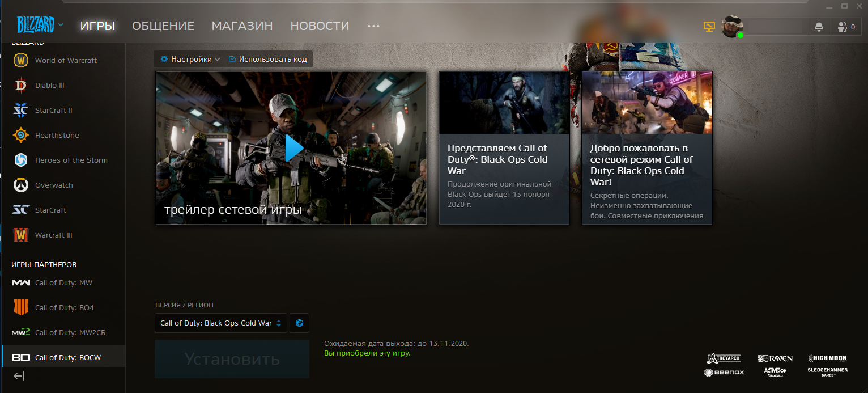Switch to the ИГРЫ tab
The width and height of the screenshot is (868, 393).
(x=97, y=26)
